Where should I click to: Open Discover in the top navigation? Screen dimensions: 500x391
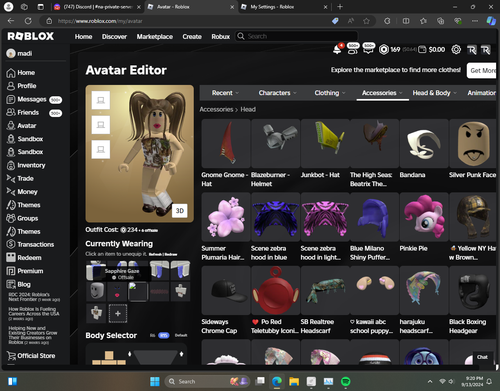click(x=114, y=36)
